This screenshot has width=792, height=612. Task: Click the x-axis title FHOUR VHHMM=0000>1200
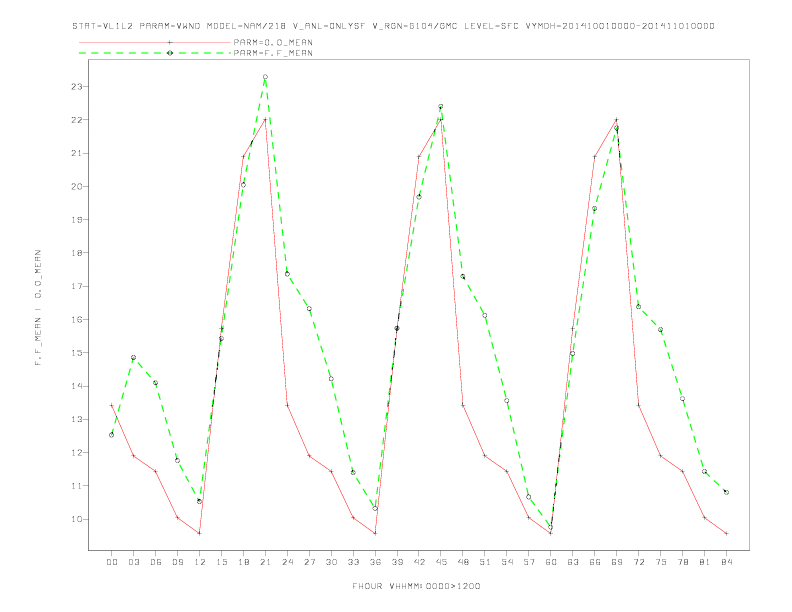click(416, 586)
